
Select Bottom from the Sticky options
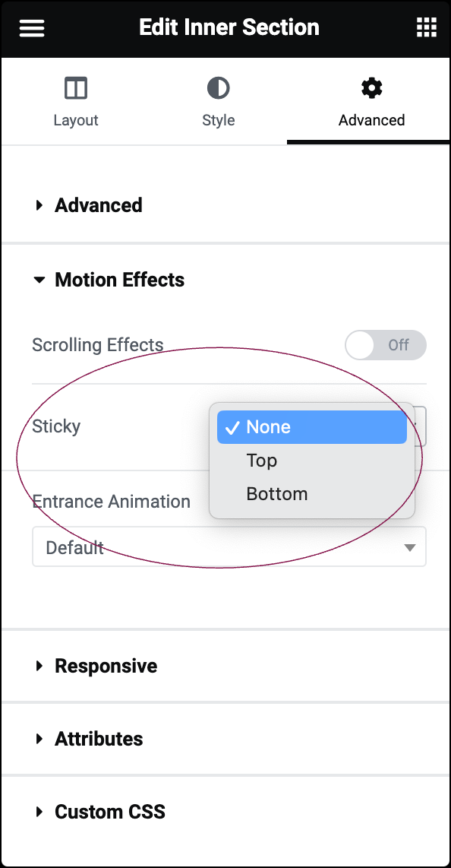click(276, 493)
